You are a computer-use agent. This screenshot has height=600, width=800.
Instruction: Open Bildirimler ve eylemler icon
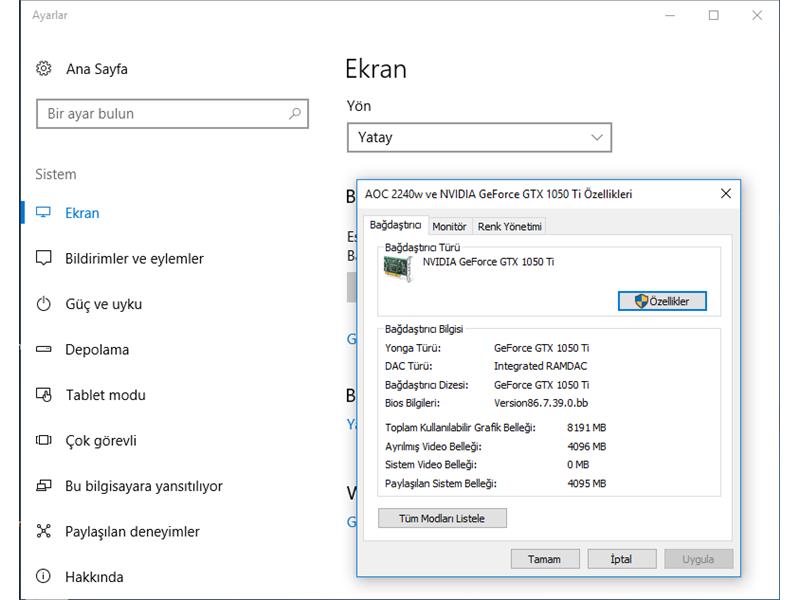pos(43,258)
